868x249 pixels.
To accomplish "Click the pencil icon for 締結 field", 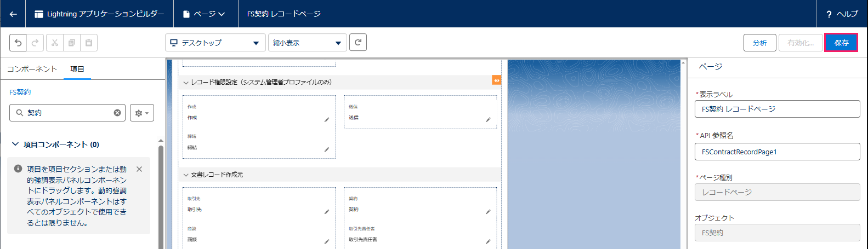I will pyautogui.click(x=327, y=149).
